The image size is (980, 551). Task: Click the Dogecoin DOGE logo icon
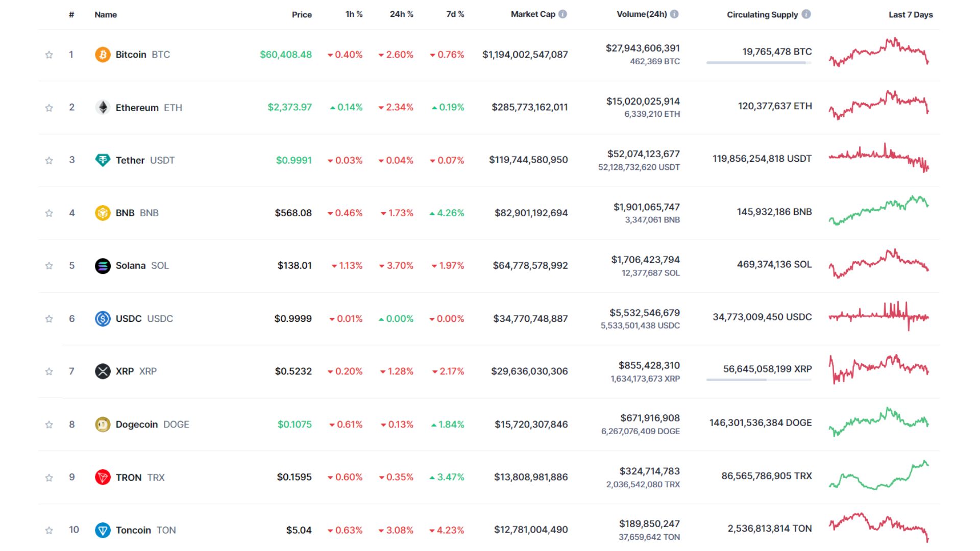point(103,424)
